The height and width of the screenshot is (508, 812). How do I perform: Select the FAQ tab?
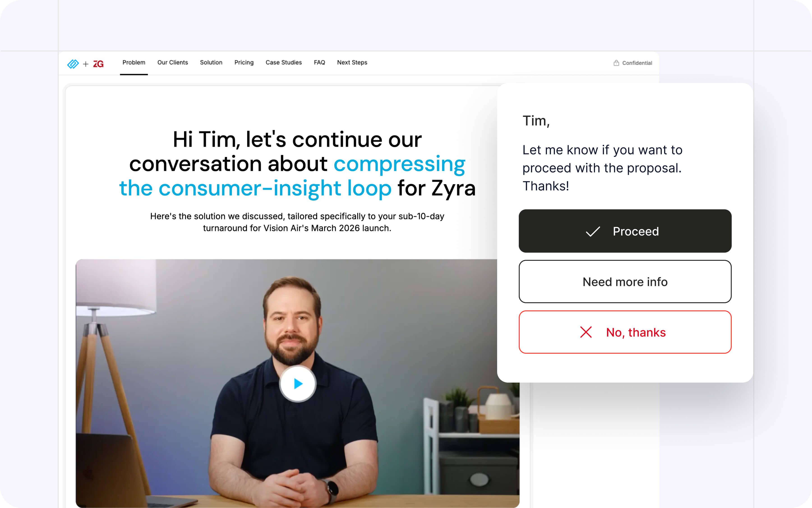319,62
